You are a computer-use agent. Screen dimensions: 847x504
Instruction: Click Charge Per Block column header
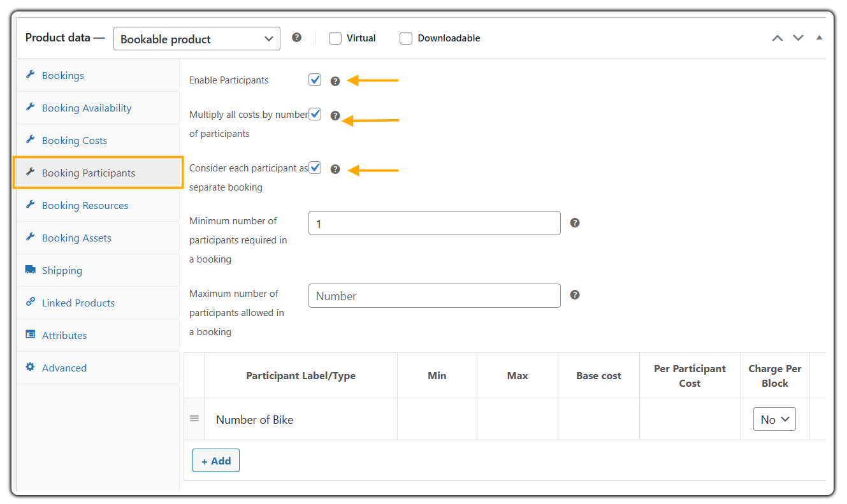pyautogui.click(x=775, y=376)
